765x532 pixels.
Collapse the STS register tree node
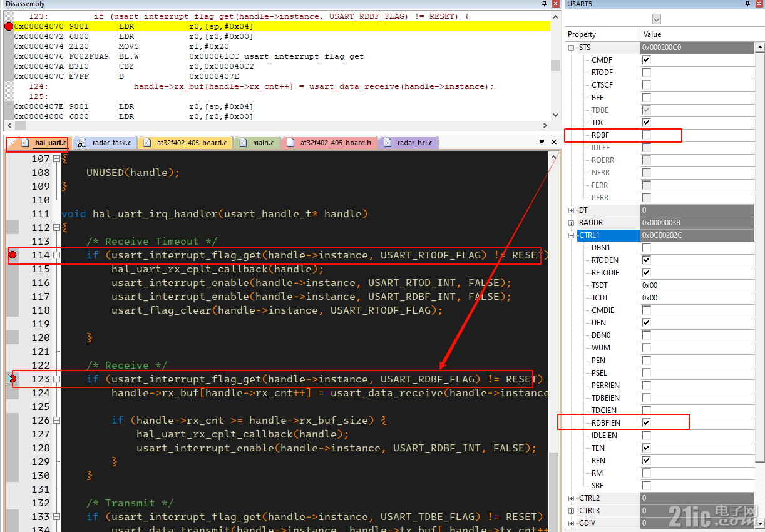[571, 48]
